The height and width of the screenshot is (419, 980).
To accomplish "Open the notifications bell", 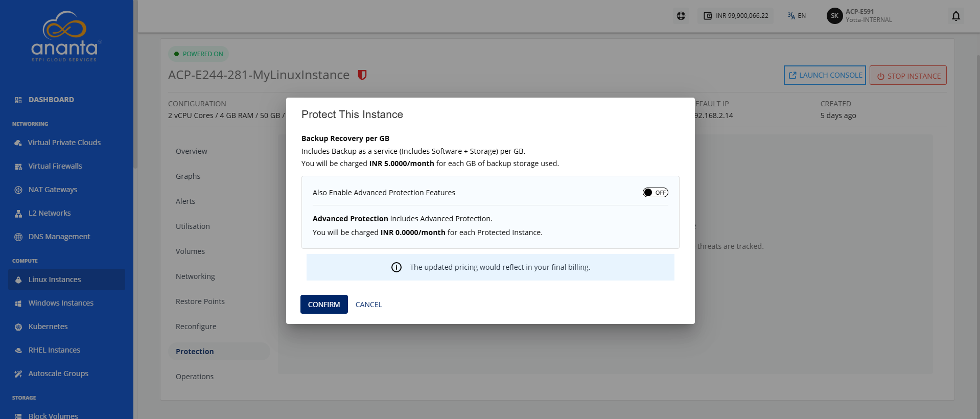I will click(x=956, y=16).
